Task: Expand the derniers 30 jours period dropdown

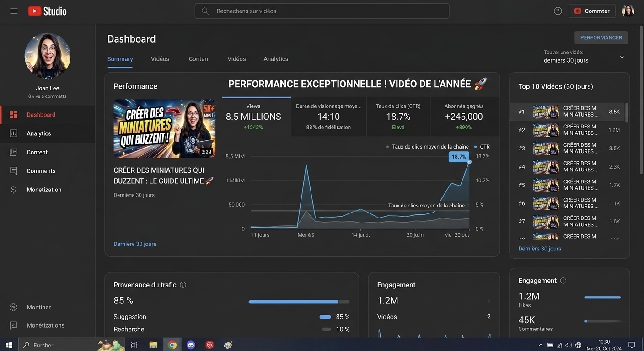Action: 621,57
